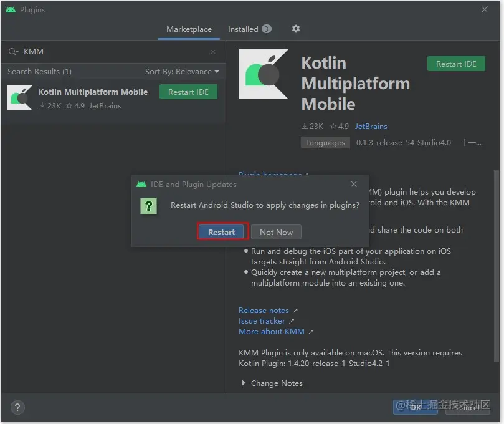
Task: Focus the KMM search input field
Action: 114,52
